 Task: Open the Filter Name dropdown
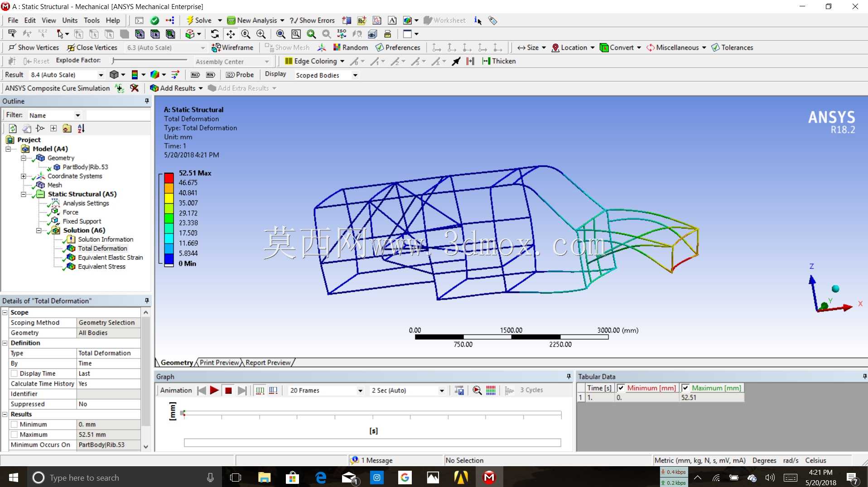point(78,115)
